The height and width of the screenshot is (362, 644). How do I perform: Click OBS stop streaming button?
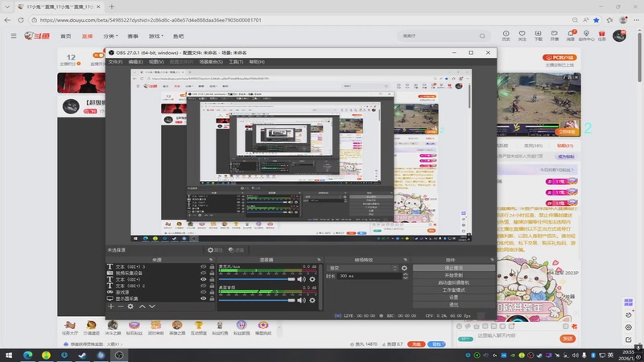click(453, 268)
